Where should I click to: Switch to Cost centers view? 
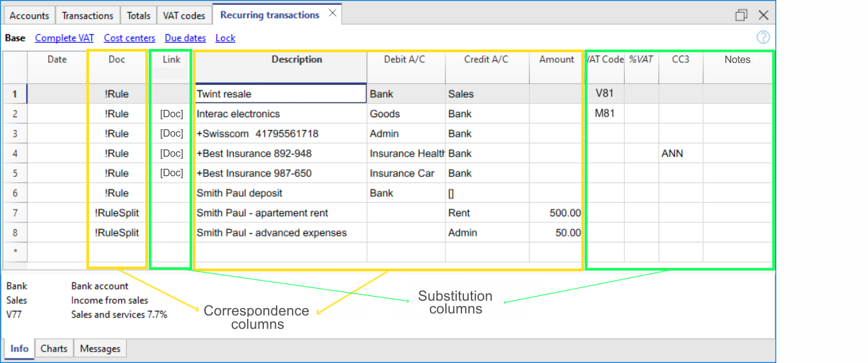(x=129, y=38)
